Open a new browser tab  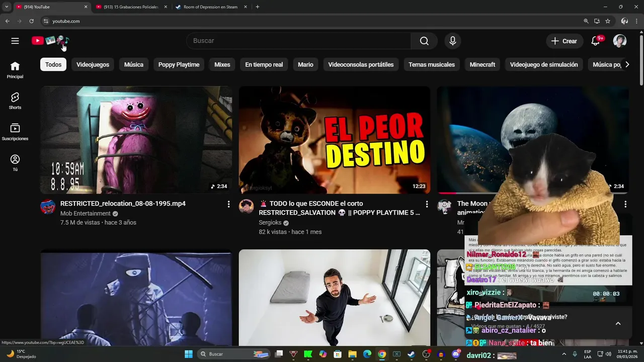click(x=258, y=7)
